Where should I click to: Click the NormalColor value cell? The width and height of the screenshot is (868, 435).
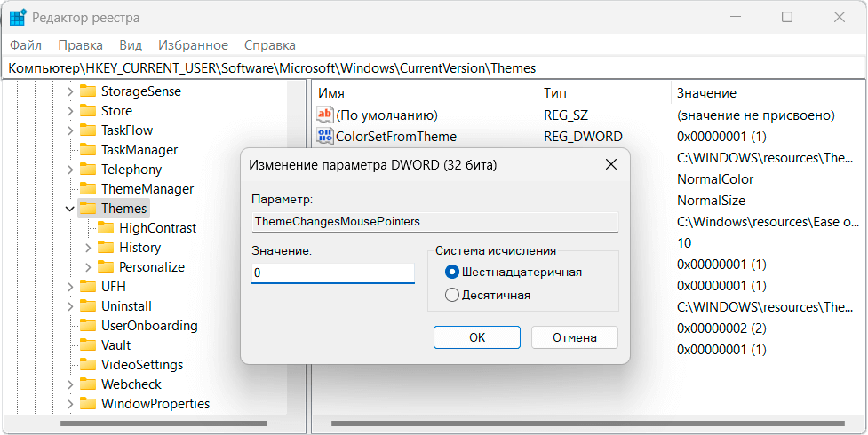click(x=715, y=179)
